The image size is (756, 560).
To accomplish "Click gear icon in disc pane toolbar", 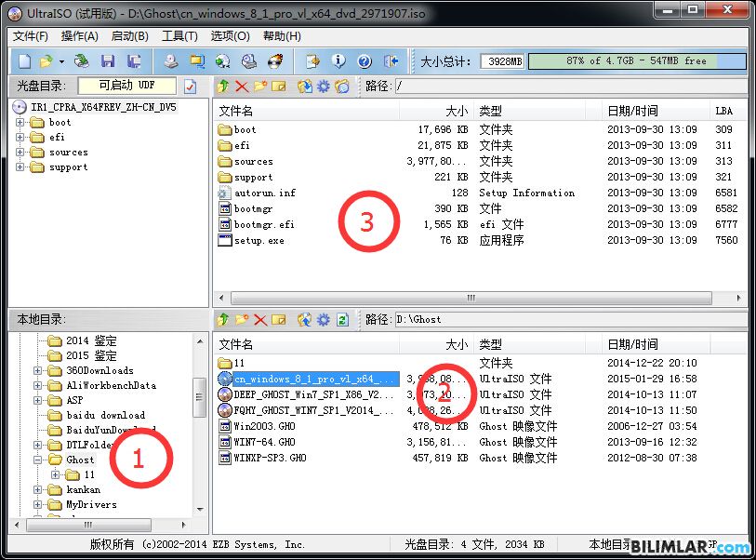I will [x=323, y=87].
